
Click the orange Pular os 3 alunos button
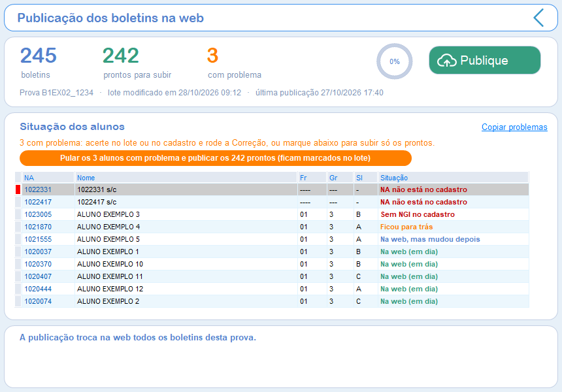tap(216, 158)
